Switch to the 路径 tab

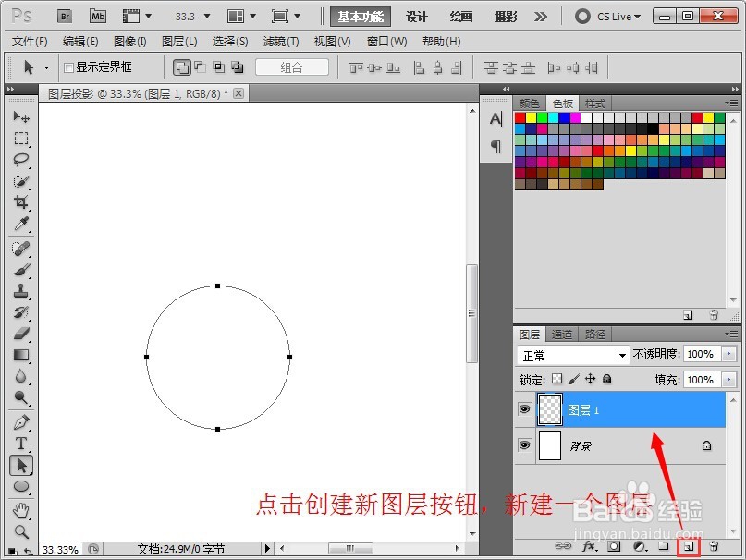click(x=594, y=334)
